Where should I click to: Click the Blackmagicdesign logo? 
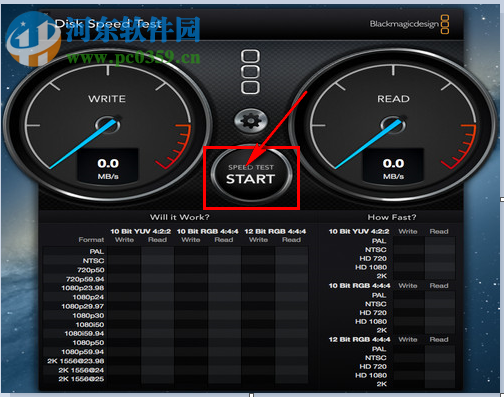click(x=409, y=24)
